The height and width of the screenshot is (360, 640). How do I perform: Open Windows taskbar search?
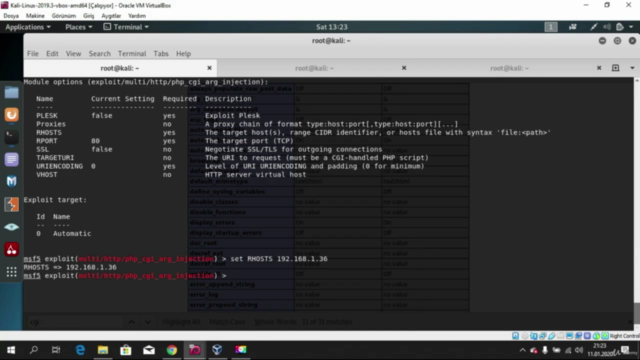click(34, 350)
